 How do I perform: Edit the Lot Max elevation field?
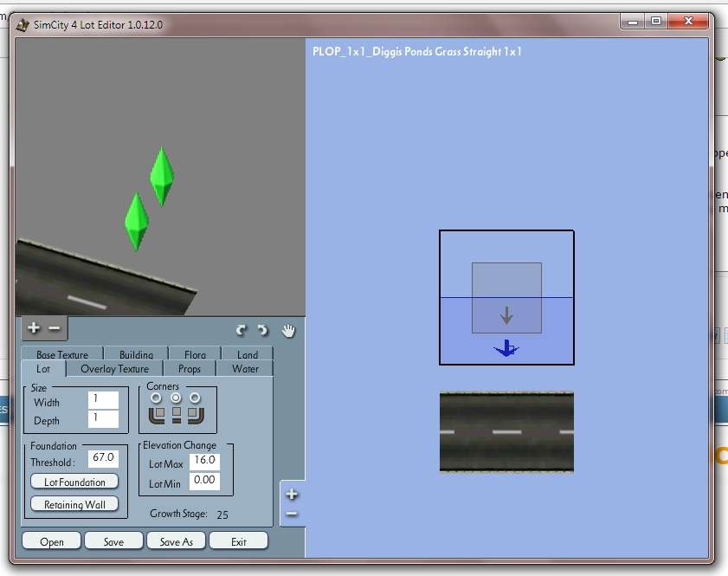204,461
